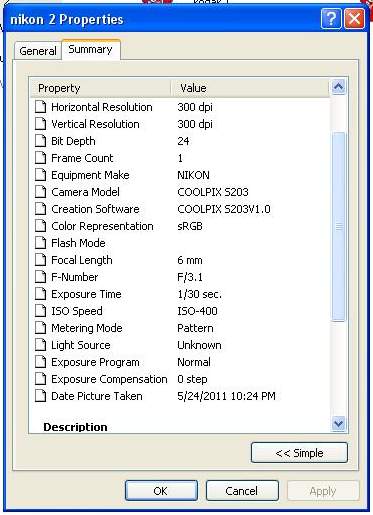
Task: Click the page icon next to Bit Depth
Action: tap(41, 141)
